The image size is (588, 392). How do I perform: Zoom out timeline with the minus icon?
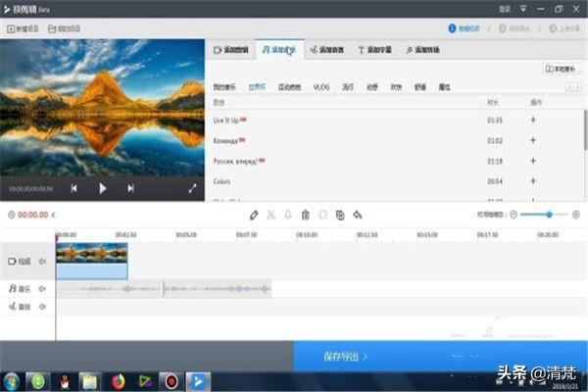[514, 215]
